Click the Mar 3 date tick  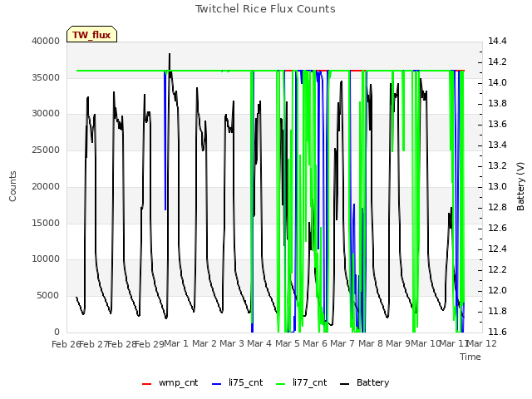click(x=232, y=344)
